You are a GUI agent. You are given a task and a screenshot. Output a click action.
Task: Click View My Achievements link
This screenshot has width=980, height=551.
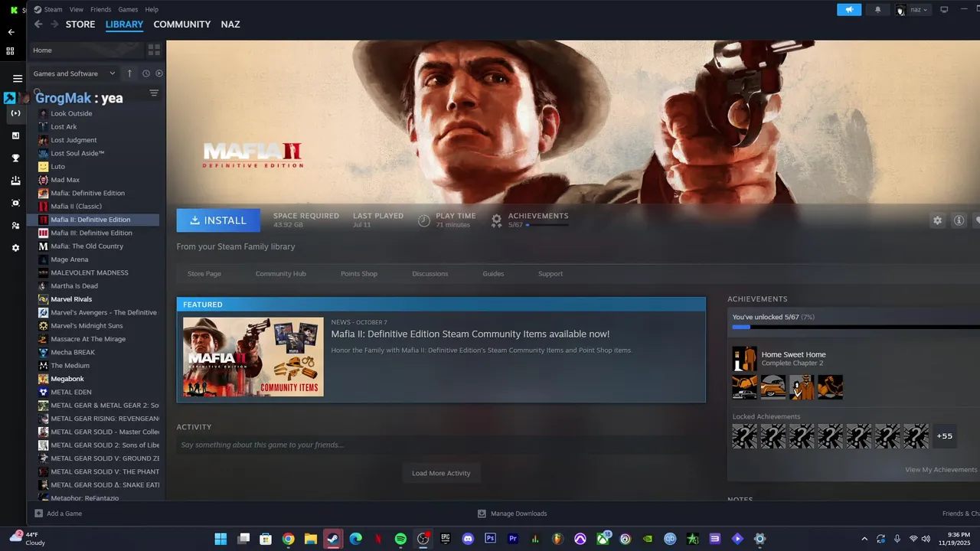pyautogui.click(x=941, y=470)
